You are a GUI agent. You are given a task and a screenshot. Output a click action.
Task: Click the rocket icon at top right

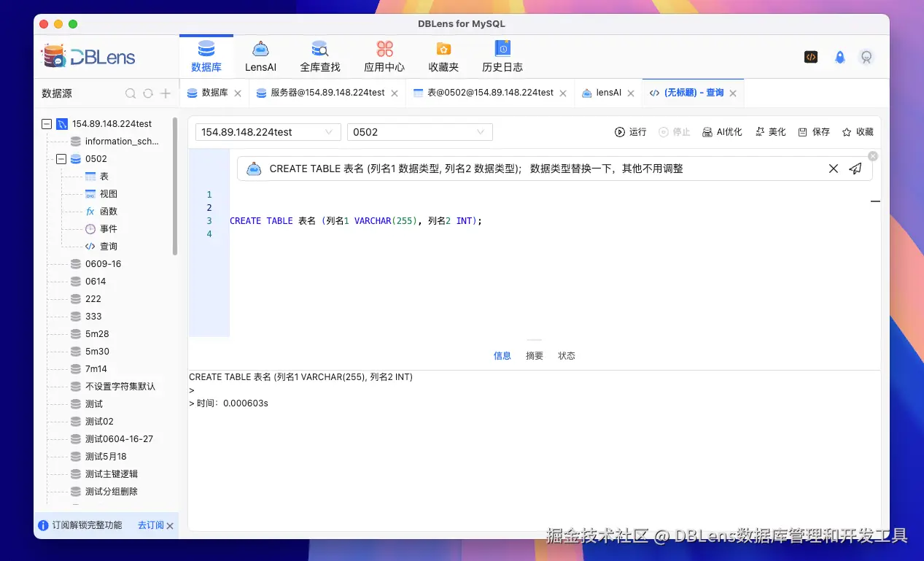click(839, 57)
